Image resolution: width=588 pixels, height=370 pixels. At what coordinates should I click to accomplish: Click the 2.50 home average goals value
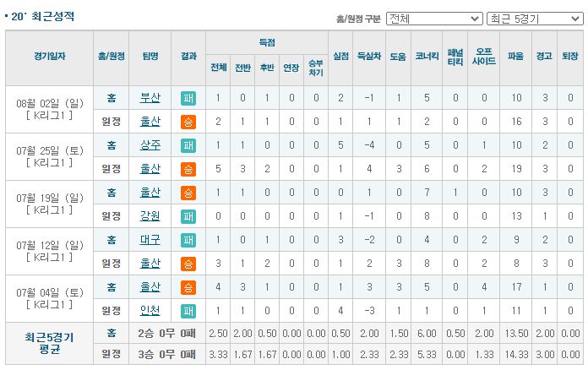click(x=218, y=334)
